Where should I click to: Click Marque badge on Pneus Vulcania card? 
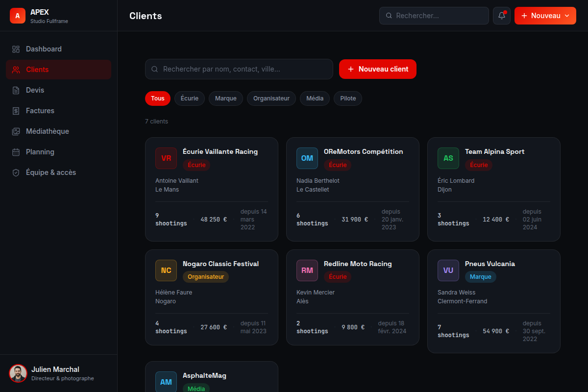tap(481, 277)
